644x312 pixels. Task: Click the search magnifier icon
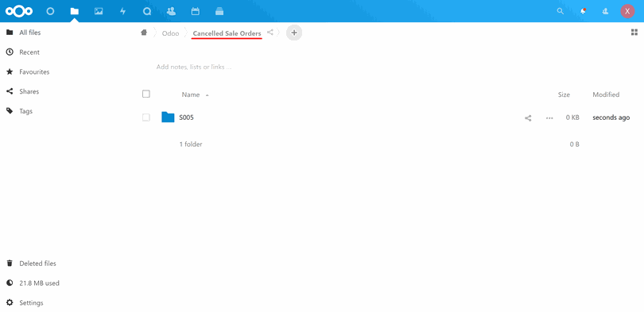(x=561, y=11)
